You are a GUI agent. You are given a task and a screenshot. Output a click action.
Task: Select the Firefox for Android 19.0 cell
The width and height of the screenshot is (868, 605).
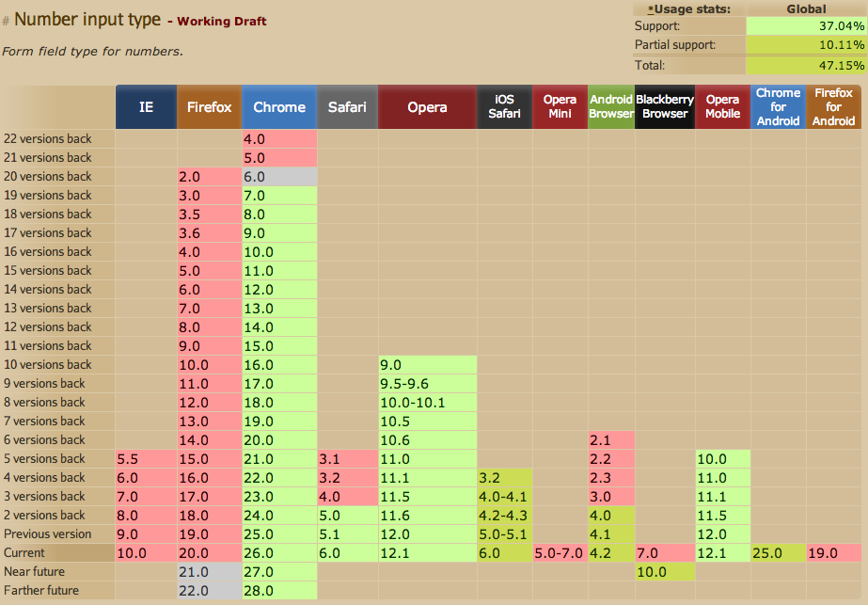point(834,553)
